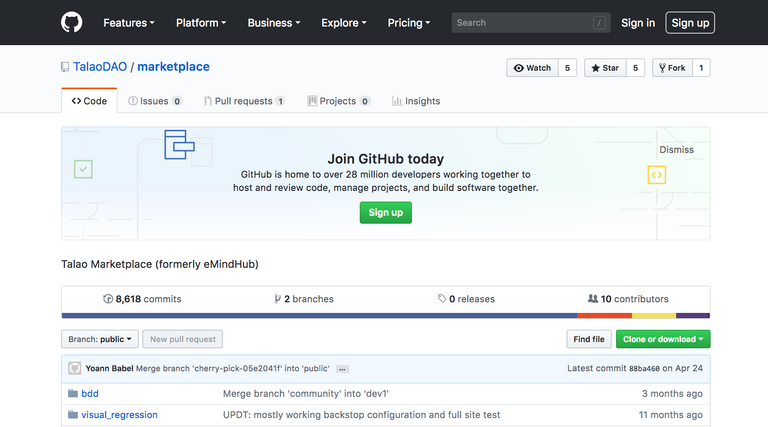Click the "11 months ago" timestamp
768x427 pixels.
point(671,415)
